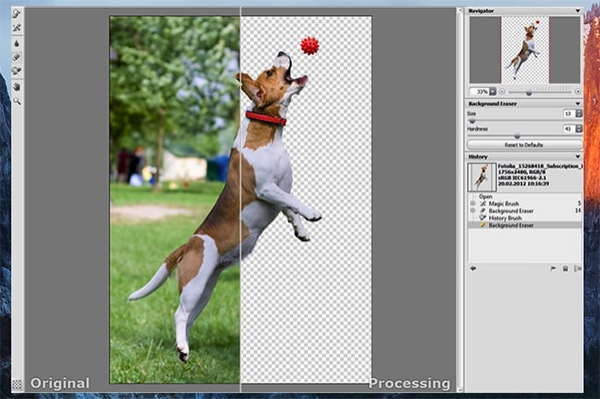Click the Fotolia file name text in History
This screenshot has height=399, width=600.
tap(540, 166)
